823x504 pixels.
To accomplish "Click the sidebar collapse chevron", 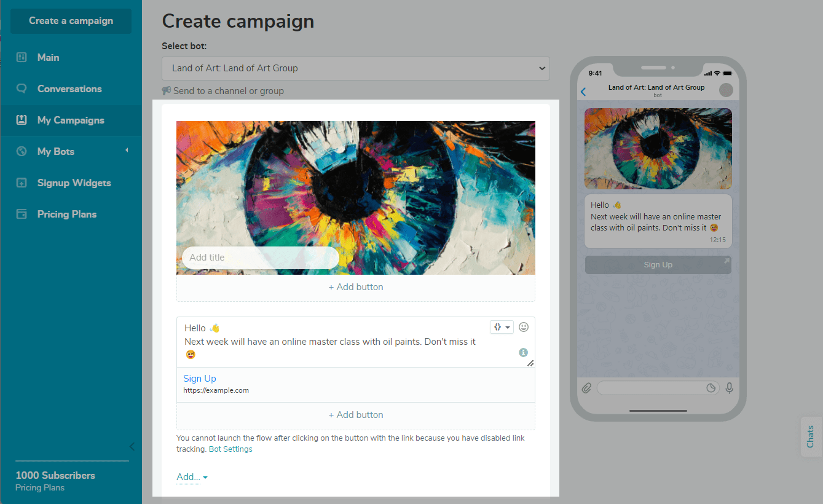I will tap(132, 447).
